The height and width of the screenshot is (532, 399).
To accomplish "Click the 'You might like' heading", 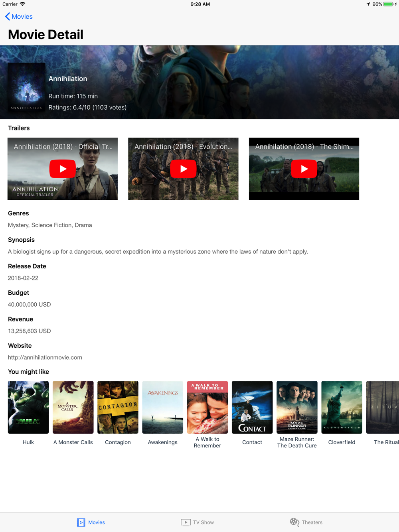I will pos(28,372).
